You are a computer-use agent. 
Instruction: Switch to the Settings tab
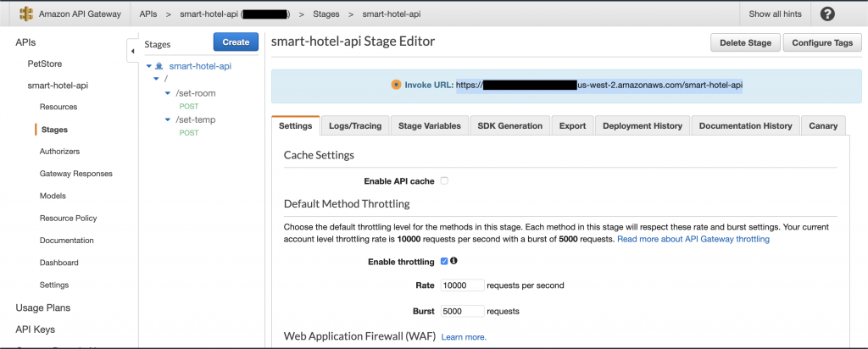[296, 125]
